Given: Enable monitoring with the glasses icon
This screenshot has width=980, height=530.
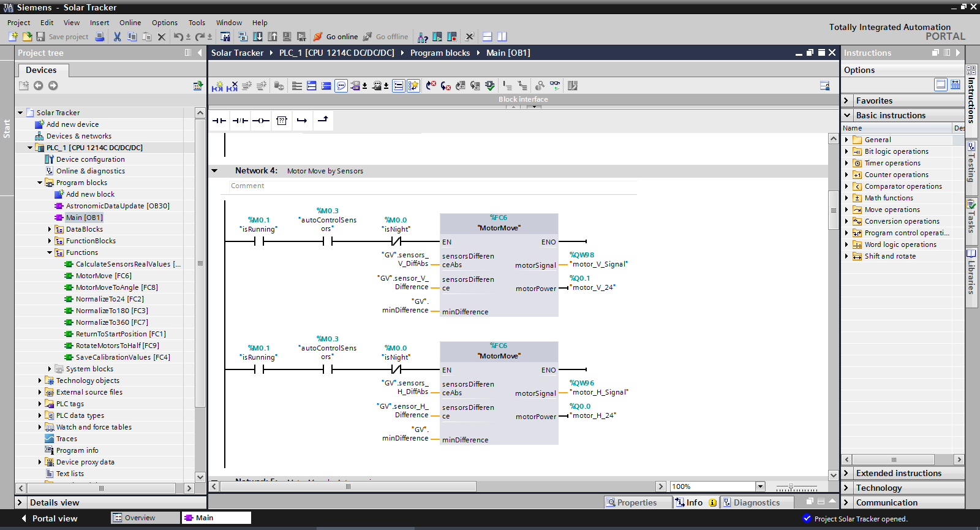Looking at the screenshot, I should (555, 86).
